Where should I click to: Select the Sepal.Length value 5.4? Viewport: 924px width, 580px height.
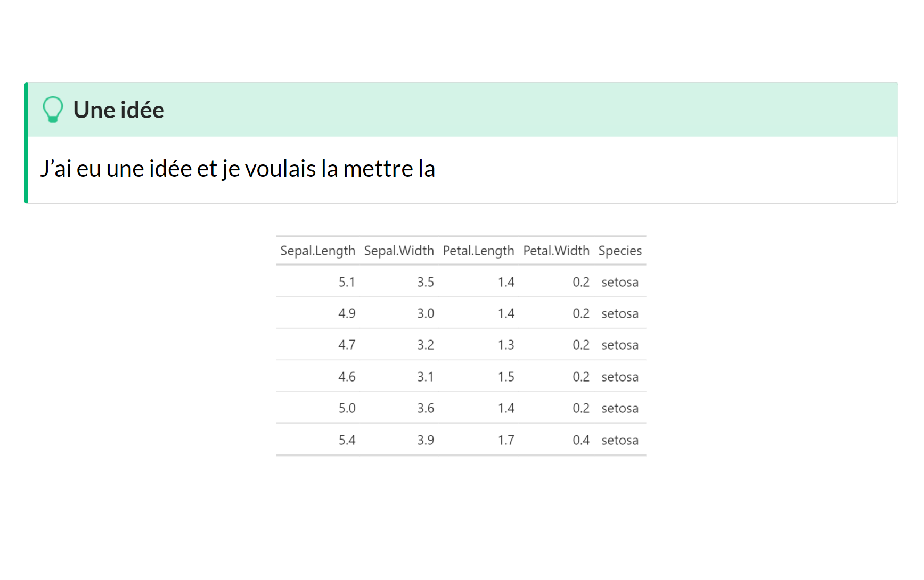(347, 440)
